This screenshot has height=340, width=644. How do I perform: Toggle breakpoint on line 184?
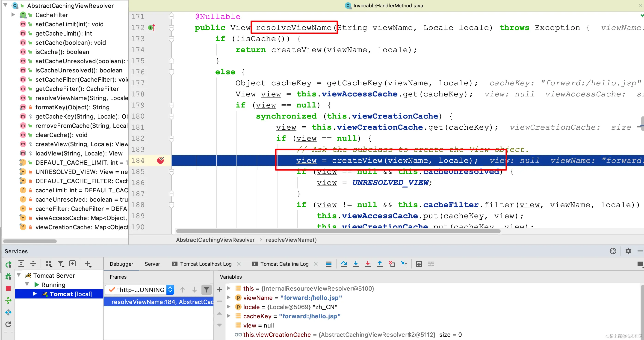[160, 160]
